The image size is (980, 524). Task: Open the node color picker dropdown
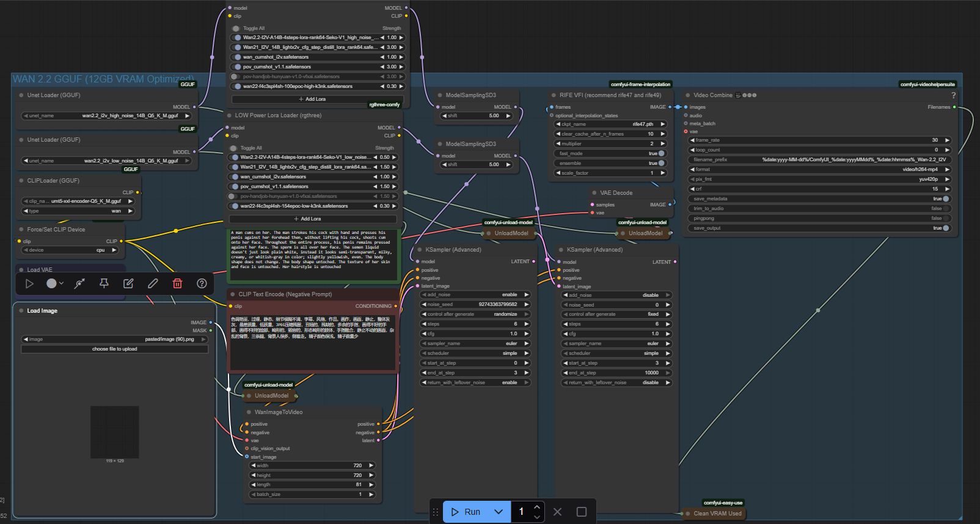click(55, 283)
